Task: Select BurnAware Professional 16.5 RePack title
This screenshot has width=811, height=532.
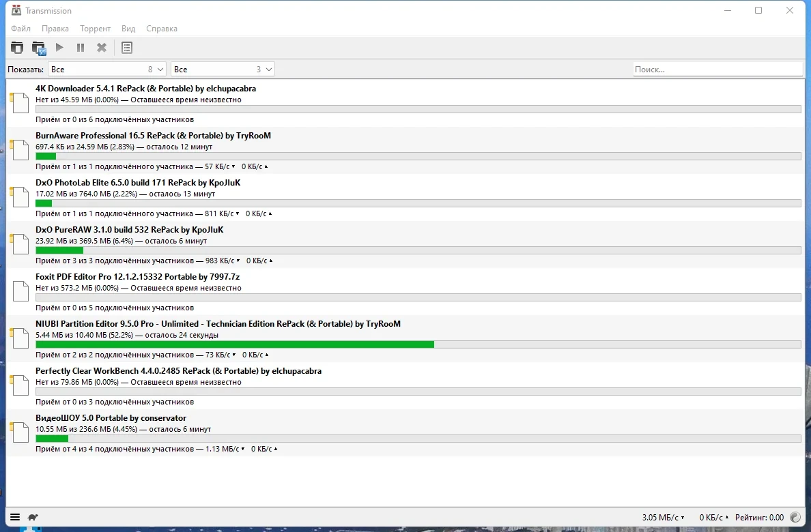Action: 153,136
